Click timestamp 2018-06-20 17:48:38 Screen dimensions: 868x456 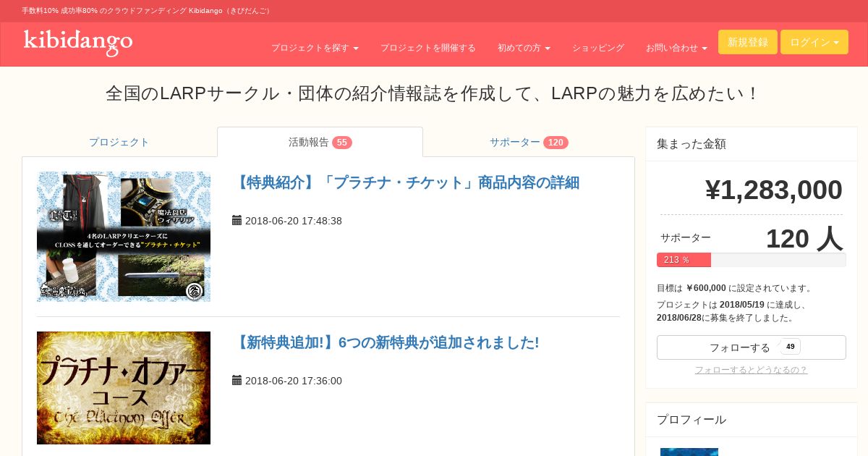(x=294, y=221)
